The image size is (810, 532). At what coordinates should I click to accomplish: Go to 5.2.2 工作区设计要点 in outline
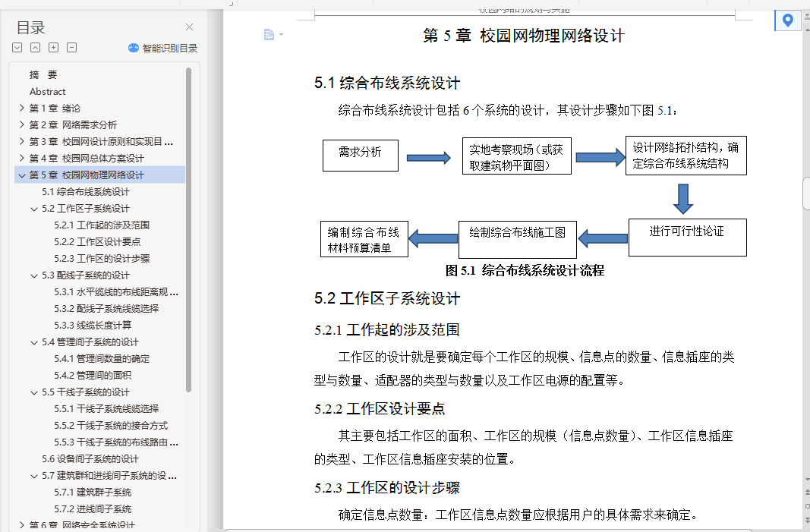tap(97, 242)
